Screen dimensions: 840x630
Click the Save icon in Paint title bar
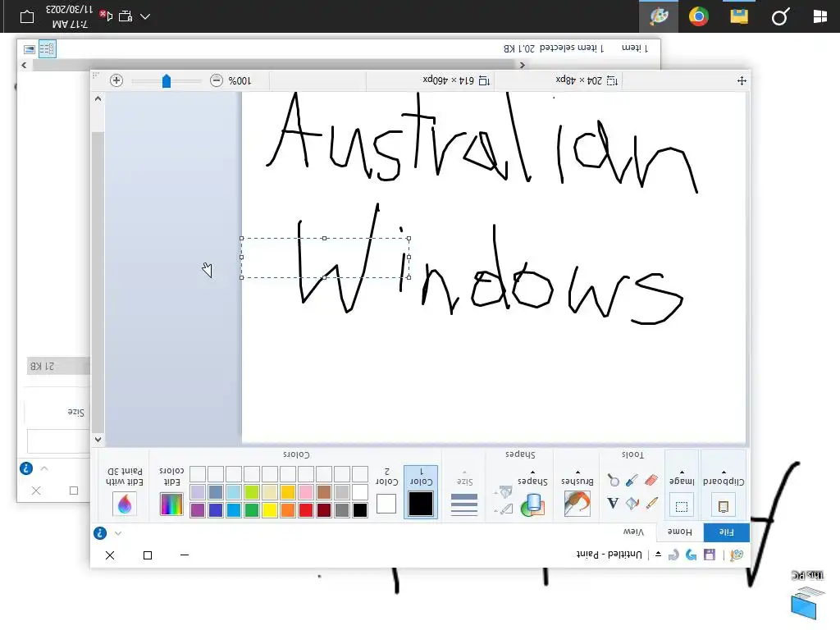710,555
